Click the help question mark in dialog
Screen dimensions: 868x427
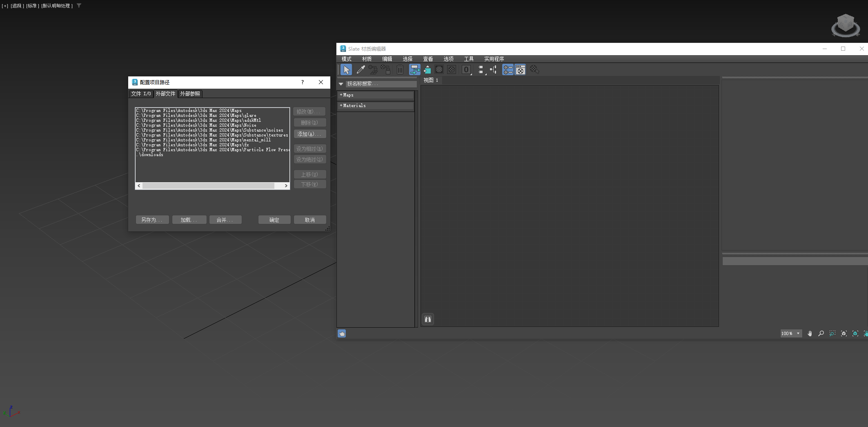(303, 82)
